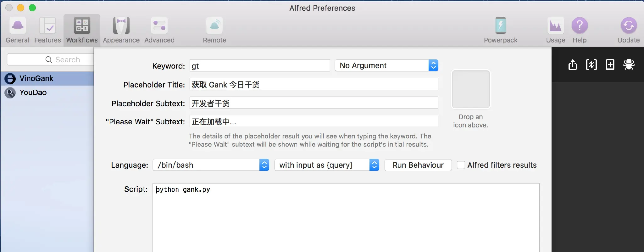Enable Alfred filters results checkbox
Viewport: 644px width, 252px height.
[461, 165]
